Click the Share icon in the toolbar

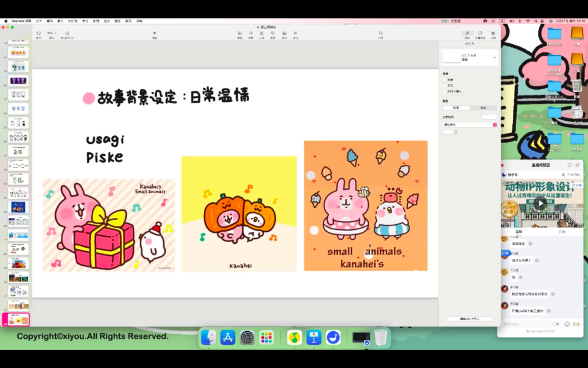tap(381, 33)
